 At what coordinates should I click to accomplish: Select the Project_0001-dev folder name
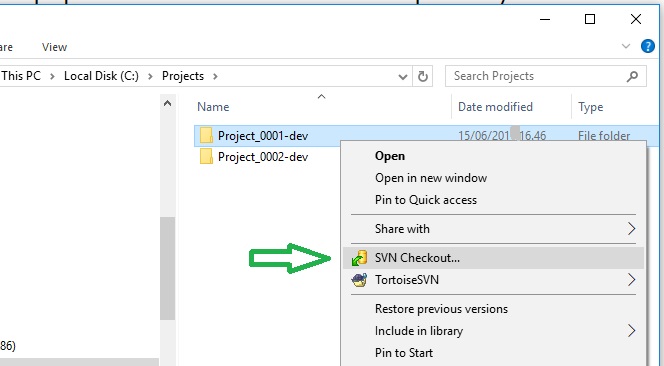[x=263, y=136]
